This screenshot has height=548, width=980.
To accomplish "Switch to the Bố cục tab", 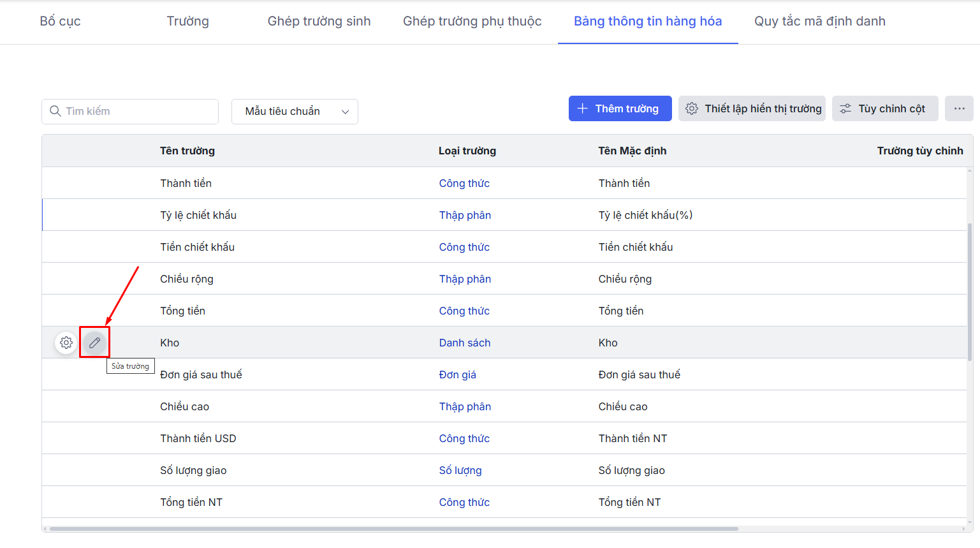I will point(60,21).
